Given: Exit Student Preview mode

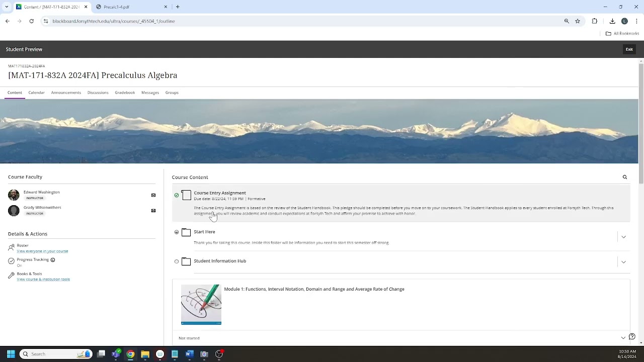Looking at the screenshot, I should coord(629,49).
